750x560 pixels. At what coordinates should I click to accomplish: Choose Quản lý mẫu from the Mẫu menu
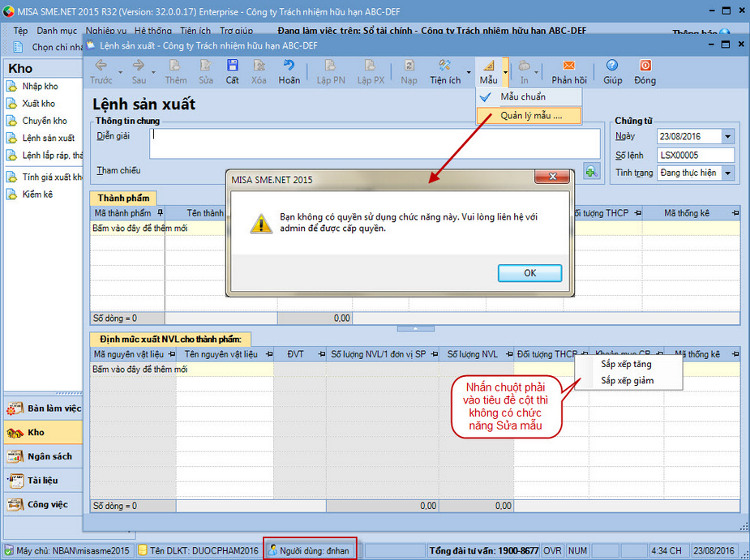(529, 115)
